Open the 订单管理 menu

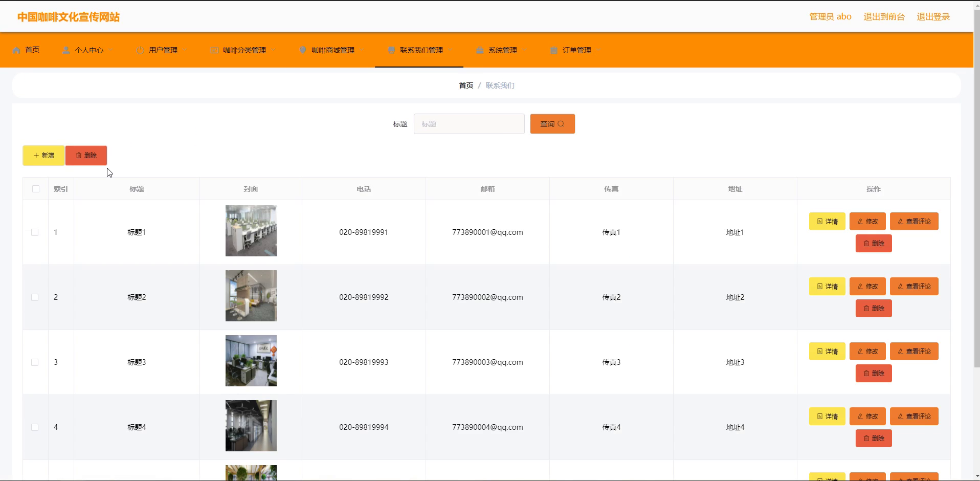(576, 50)
